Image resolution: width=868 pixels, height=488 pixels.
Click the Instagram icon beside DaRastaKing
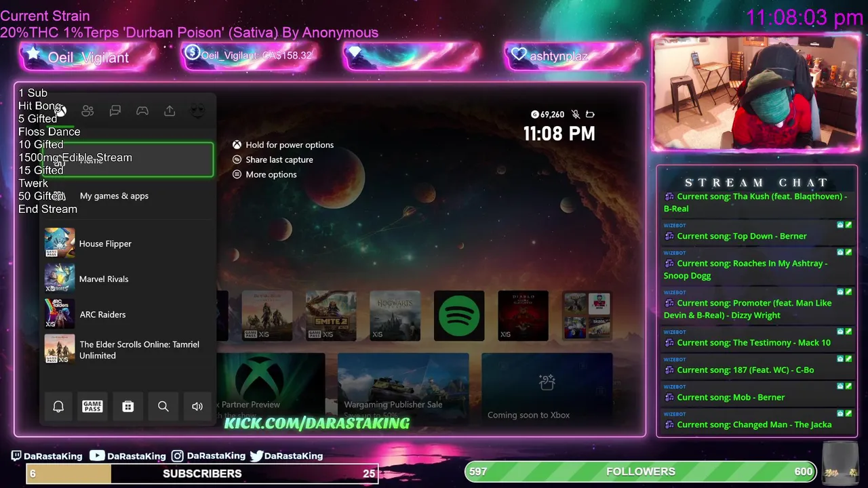tap(178, 456)
